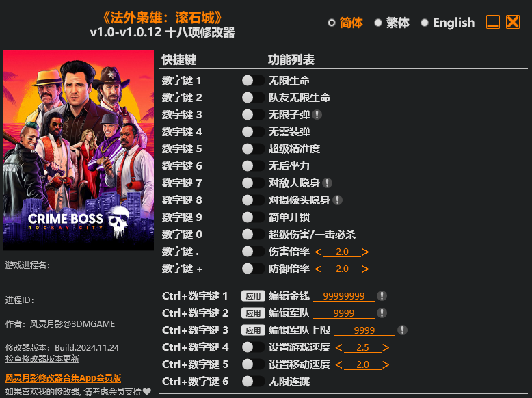Turn on 防御倍率 toggle

253,269
